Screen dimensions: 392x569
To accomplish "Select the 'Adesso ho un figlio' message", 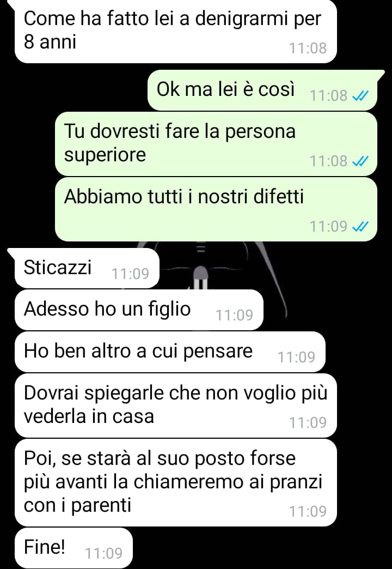I will coord(139,310).
